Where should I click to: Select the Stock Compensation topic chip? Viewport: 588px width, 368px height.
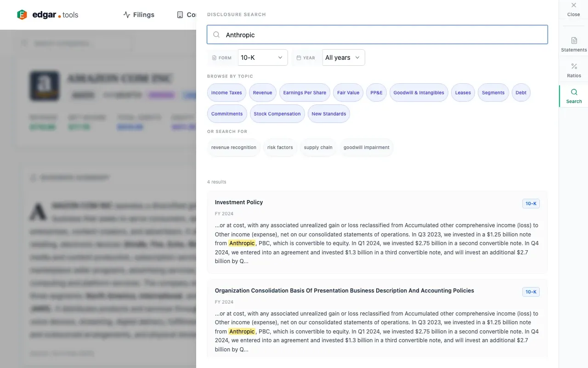(277, 114)
